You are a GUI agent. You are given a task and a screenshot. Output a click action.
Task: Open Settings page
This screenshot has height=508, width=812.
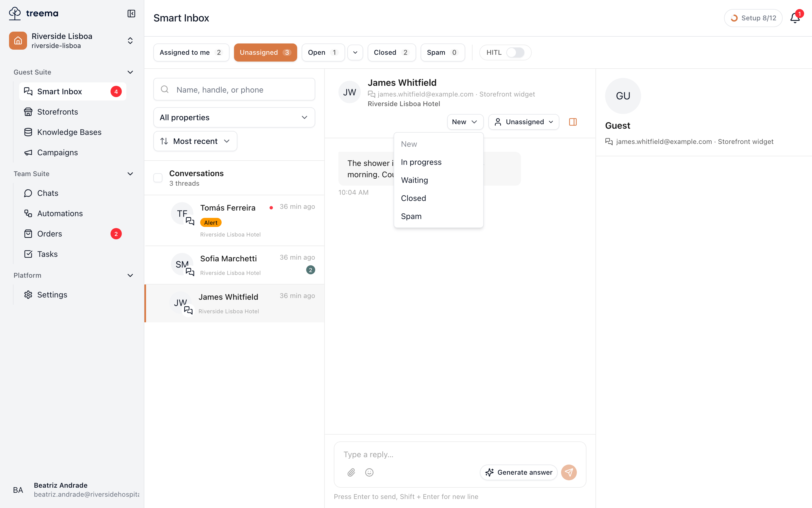coord(72,295)
